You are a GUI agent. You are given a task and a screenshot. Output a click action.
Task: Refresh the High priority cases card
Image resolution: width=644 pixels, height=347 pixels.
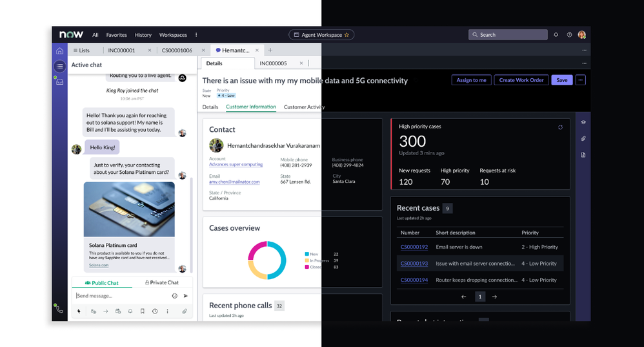(560, 127)
